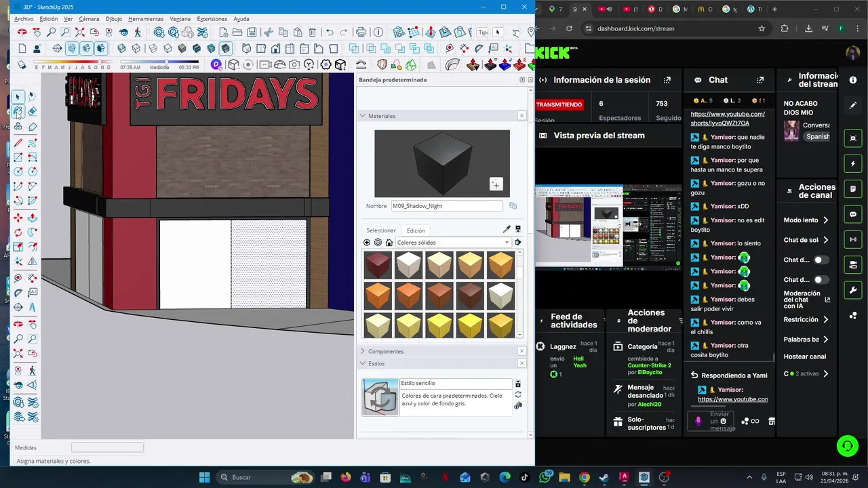Click the X-ray face style cube icon
Screen dimensions: 868x488
pos(121,48)
